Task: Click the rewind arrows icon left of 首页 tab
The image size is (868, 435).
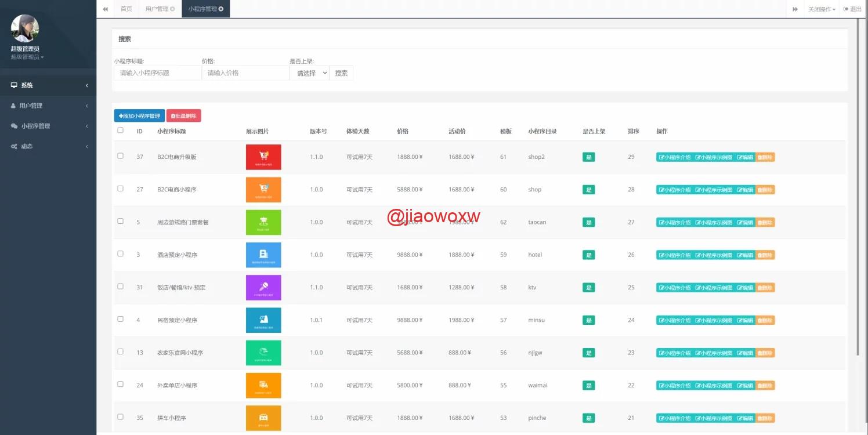Action: point(105,9)
